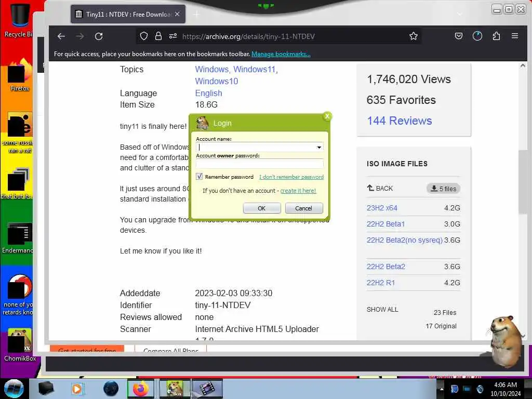Viewport: 532px width, 399px height.
Task: Open dark globe taskbar icon
Action: pos(111,389)
